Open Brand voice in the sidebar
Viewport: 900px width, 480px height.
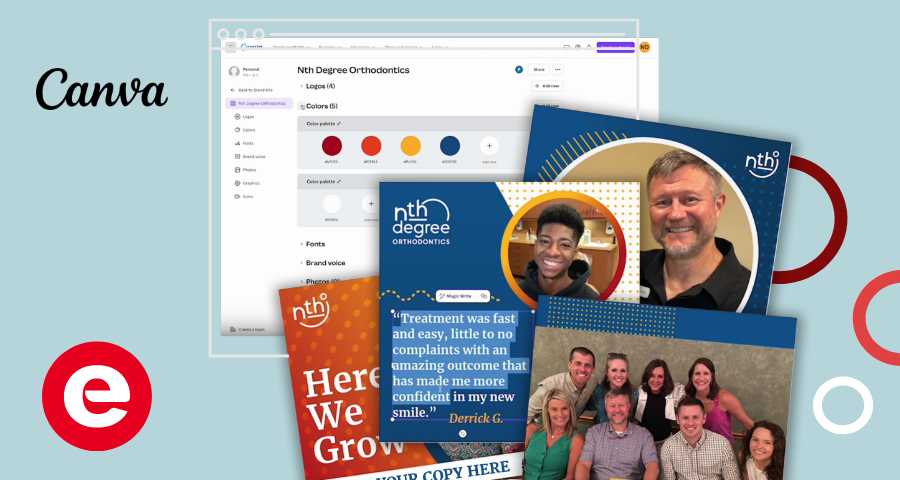(x=250, y=156)
